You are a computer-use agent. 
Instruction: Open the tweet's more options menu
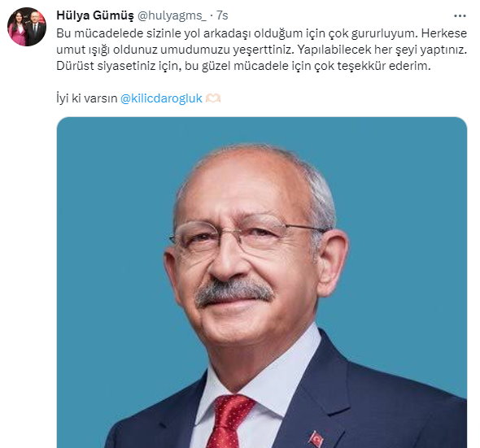pos(460,16)
